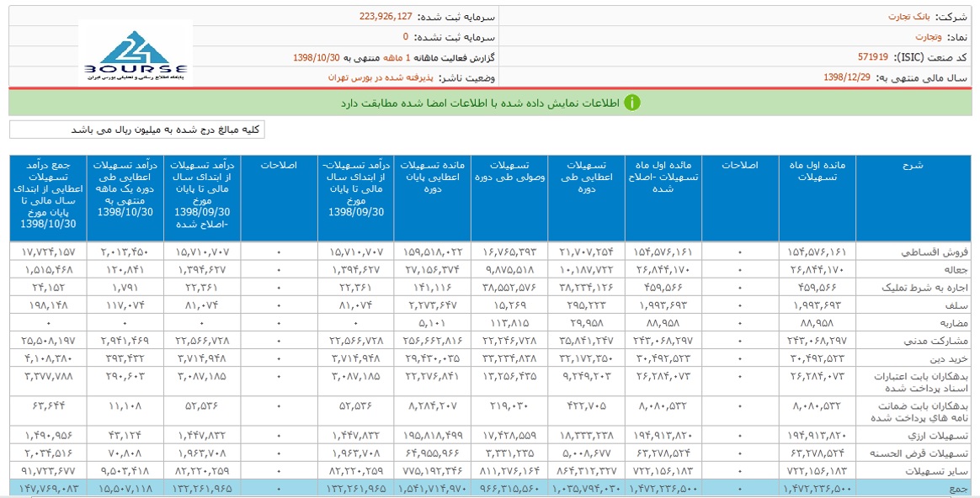Screen dimensions: 980x498
Task: Click the symbol value 'وتجارت'
Action: pos(929,37)
